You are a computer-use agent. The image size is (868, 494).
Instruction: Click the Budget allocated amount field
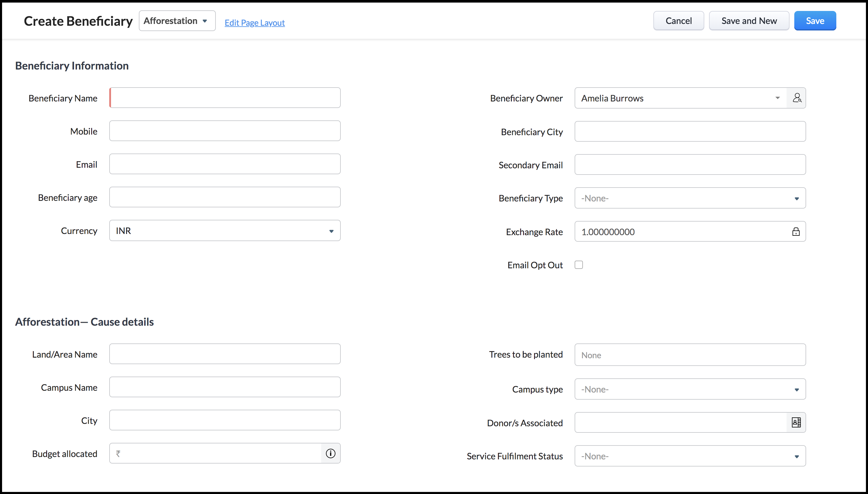(219, 453)
